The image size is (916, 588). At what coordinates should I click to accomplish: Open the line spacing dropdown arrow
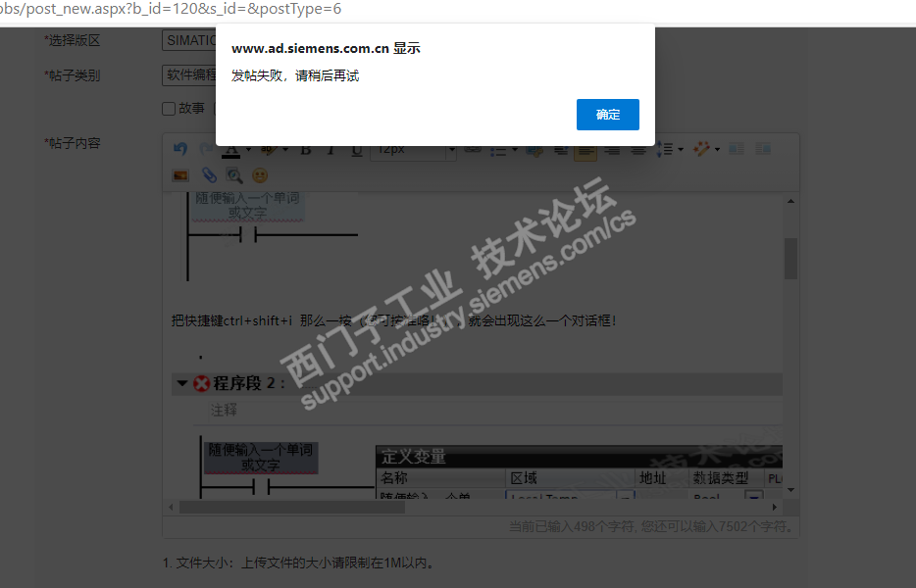(681, 150)
